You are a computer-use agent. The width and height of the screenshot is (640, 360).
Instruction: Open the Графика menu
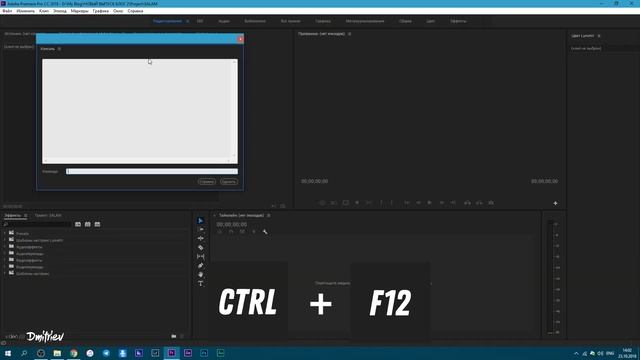pyautogui.click(x=100, y=11)
